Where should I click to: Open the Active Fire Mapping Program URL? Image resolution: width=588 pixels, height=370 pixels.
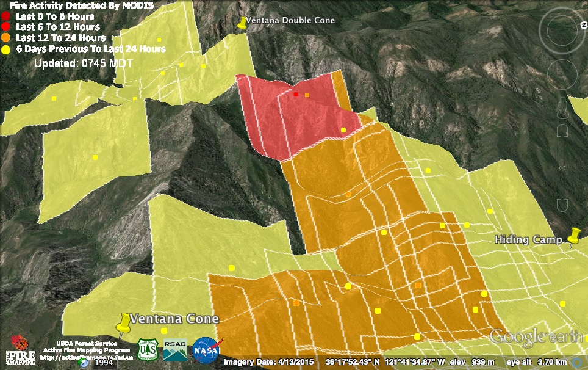tap(85, 357)
